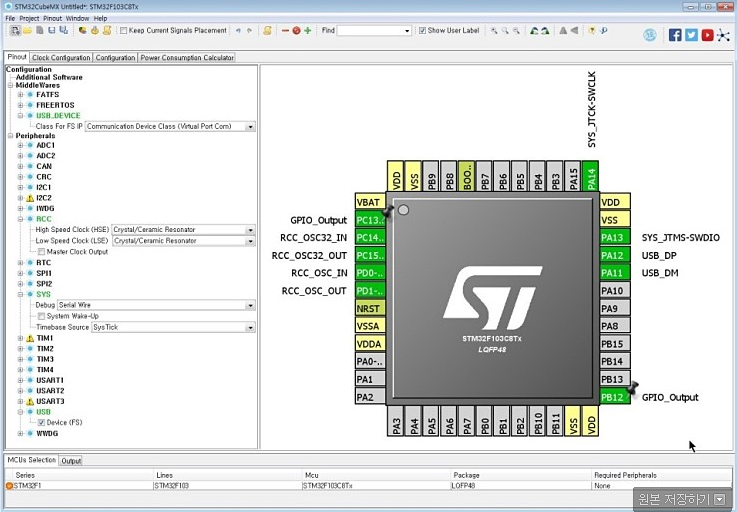
Task: Click pin PA14 on the chip
Action: pos(590,176)
